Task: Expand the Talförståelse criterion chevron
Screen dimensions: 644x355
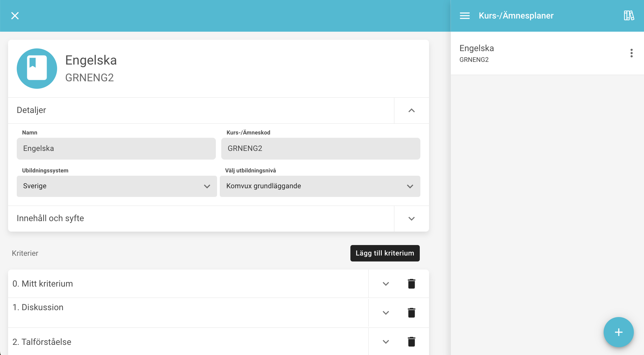Action: point(386,342)
